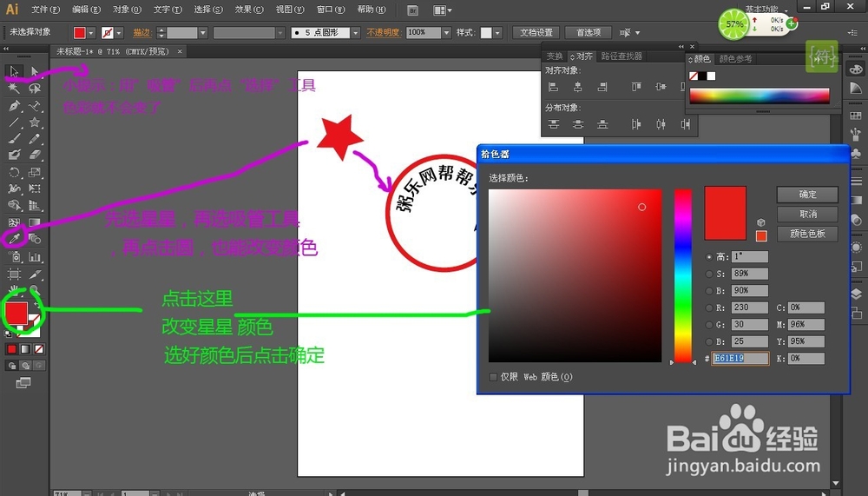Image resolution: width=868 pixels, height=496 pixels.
Task: Click the color spectrum bar in 颜色 panel
Action: [759, 96]
